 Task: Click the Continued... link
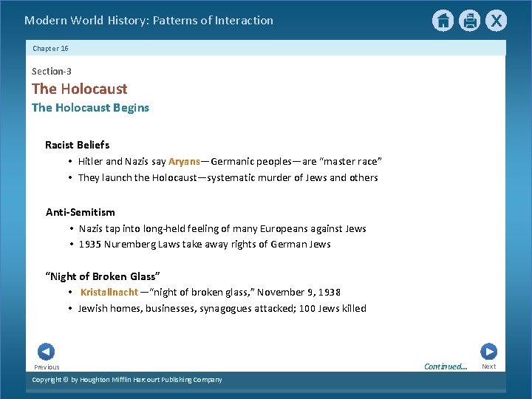446,366
